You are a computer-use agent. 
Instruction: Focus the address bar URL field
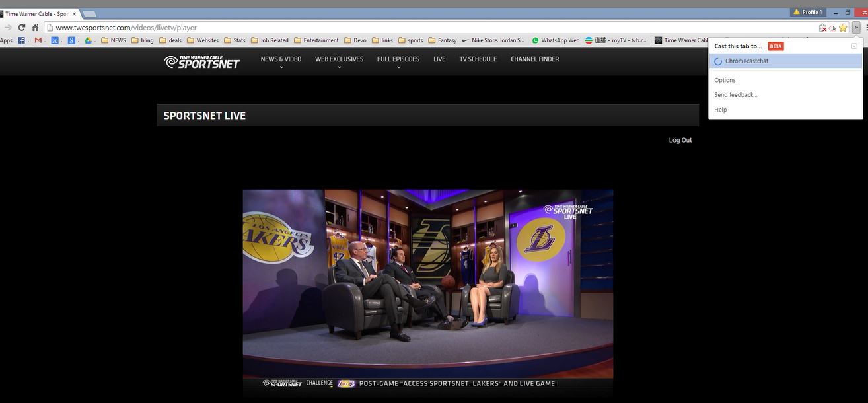[x=429, y=28]
